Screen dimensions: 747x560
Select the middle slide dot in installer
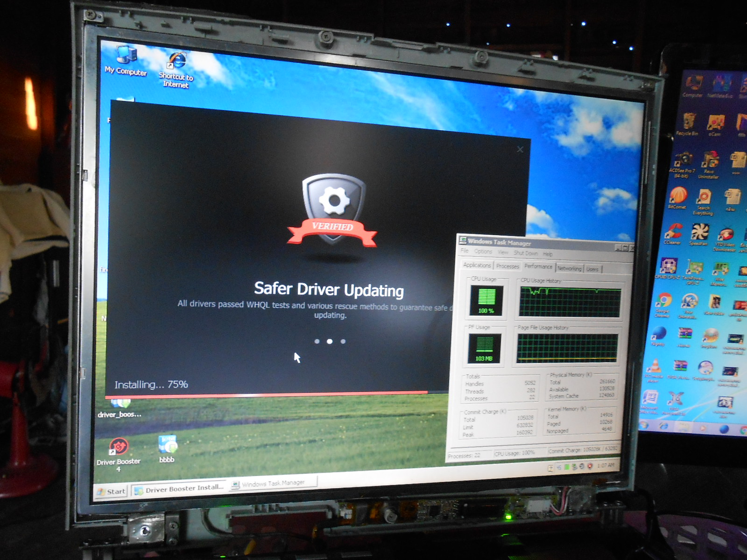pyautogui.click(x=330, y=341)
